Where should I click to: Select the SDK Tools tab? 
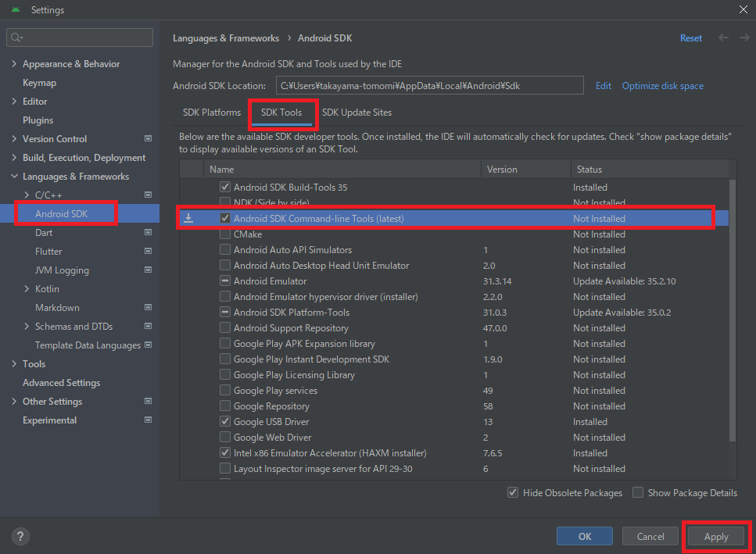(x=281, y=113)
